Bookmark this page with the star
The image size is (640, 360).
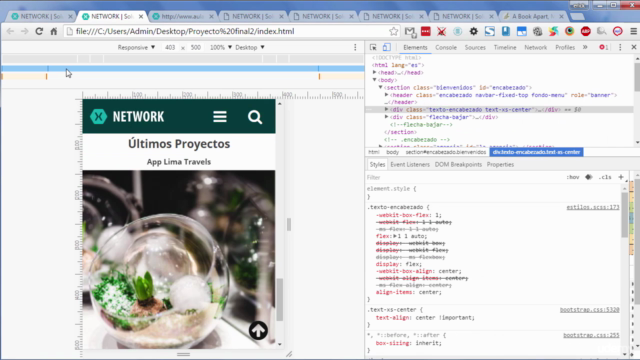(x=393, y=31)
